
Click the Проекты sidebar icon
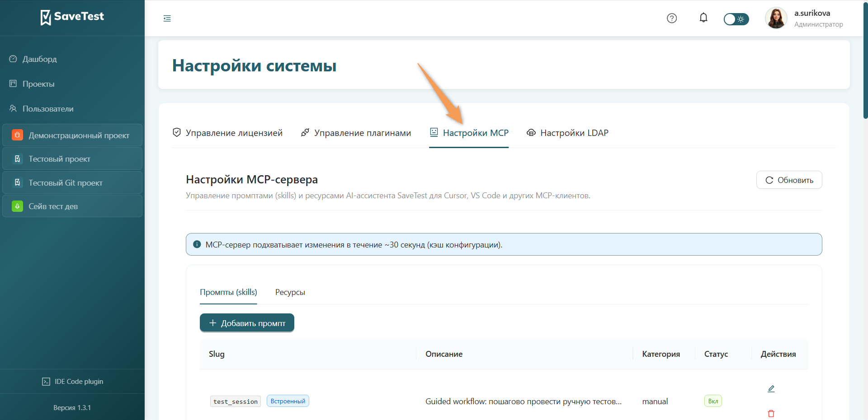click(x=13, y=84)
